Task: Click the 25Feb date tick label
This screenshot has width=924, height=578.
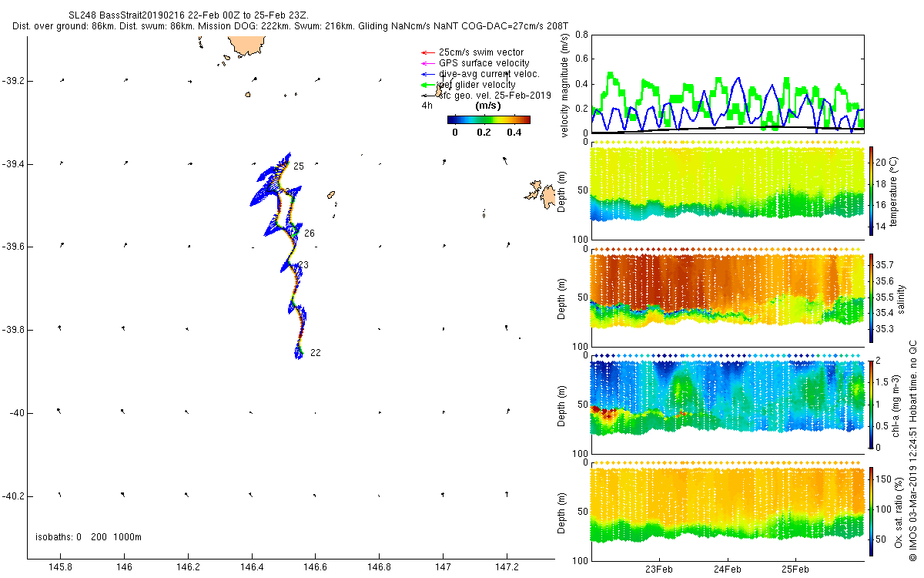Action: pos(795,570)
